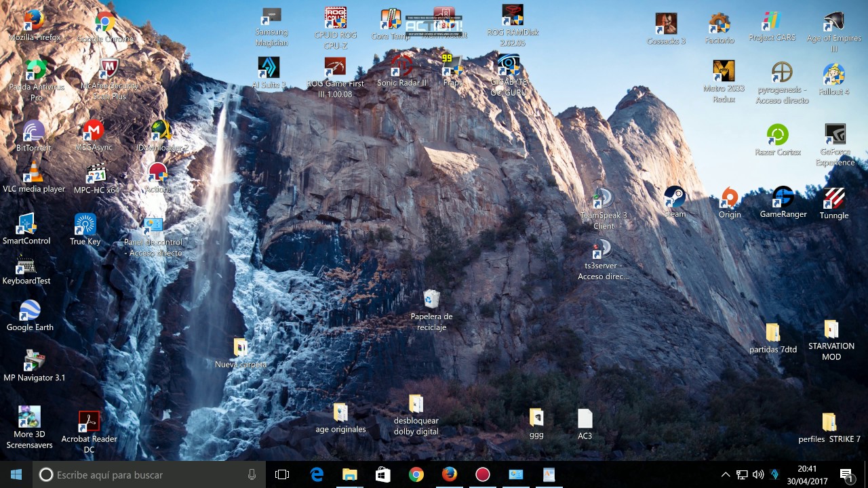Launch CPUID ROG CPU-Z icon

pos(336,28)
